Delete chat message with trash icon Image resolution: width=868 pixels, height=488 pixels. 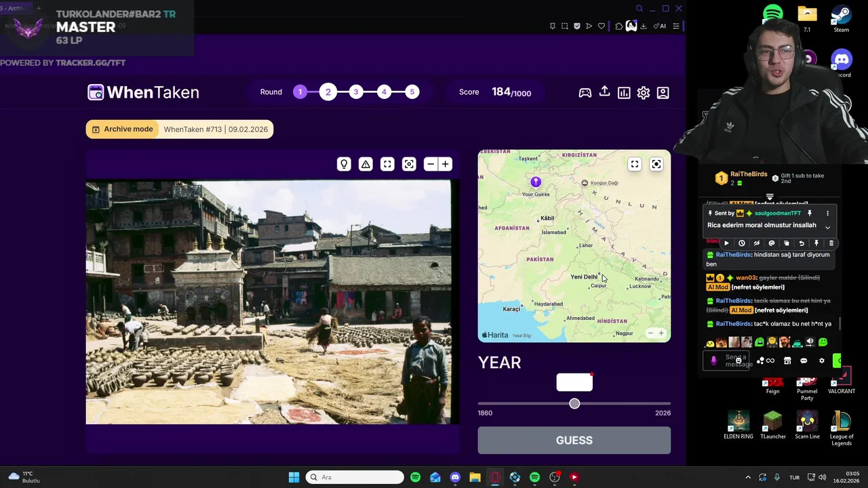[x=831, y=243]
